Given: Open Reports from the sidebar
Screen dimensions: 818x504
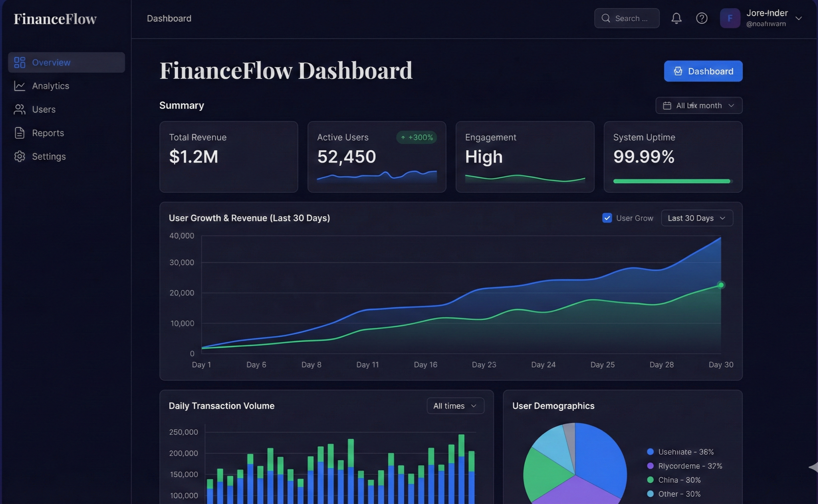Looking at the screenshot, I should point(66,133).
